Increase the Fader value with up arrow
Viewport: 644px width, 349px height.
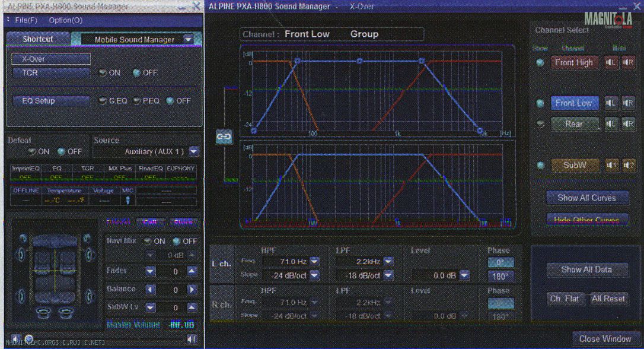point(192,271)
